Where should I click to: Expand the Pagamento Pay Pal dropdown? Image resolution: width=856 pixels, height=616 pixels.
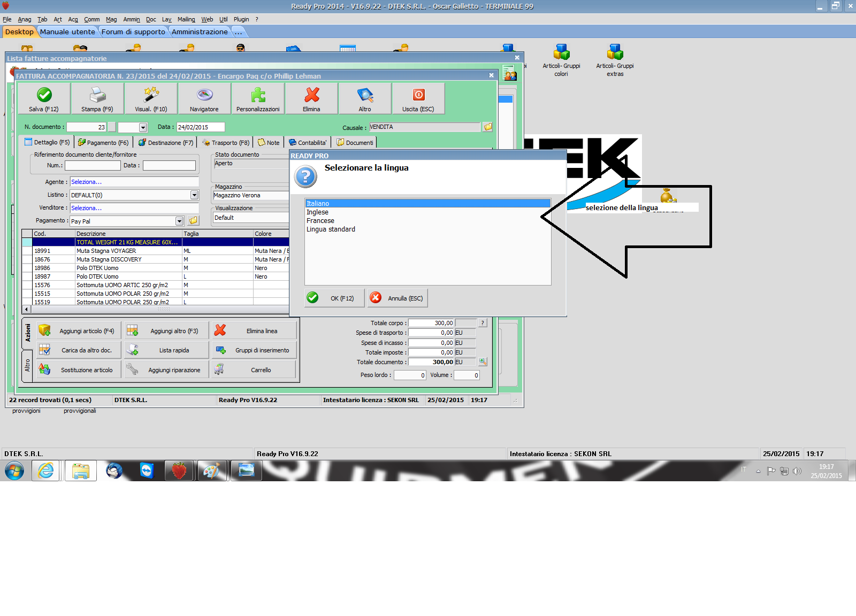[x=180, y=221]
